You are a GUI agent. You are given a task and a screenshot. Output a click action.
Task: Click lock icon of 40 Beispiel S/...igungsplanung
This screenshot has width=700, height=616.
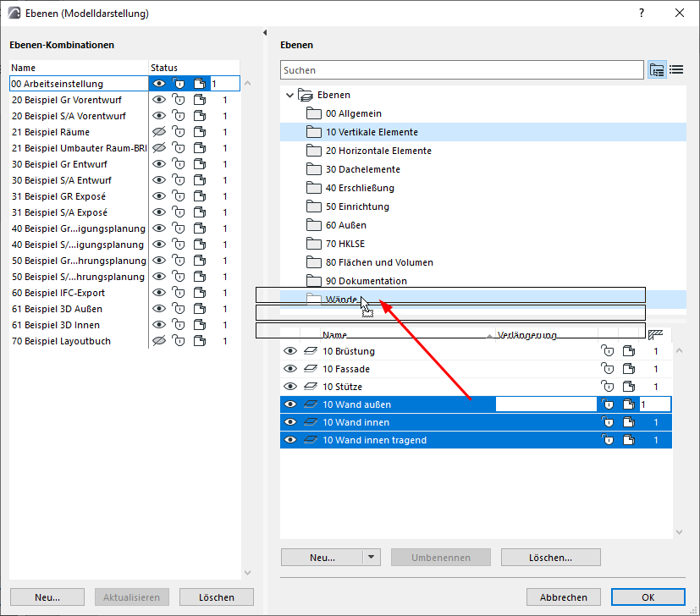tap(179, 245)
